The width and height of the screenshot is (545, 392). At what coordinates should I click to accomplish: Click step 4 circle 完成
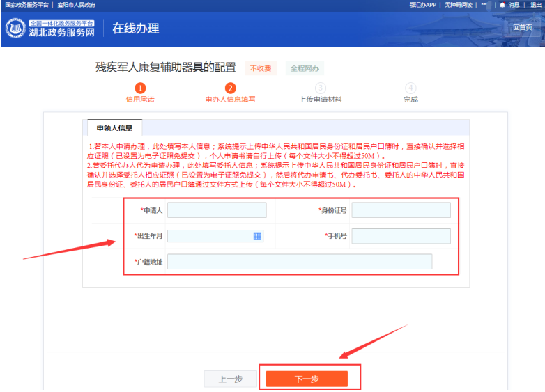pos(410,88)
